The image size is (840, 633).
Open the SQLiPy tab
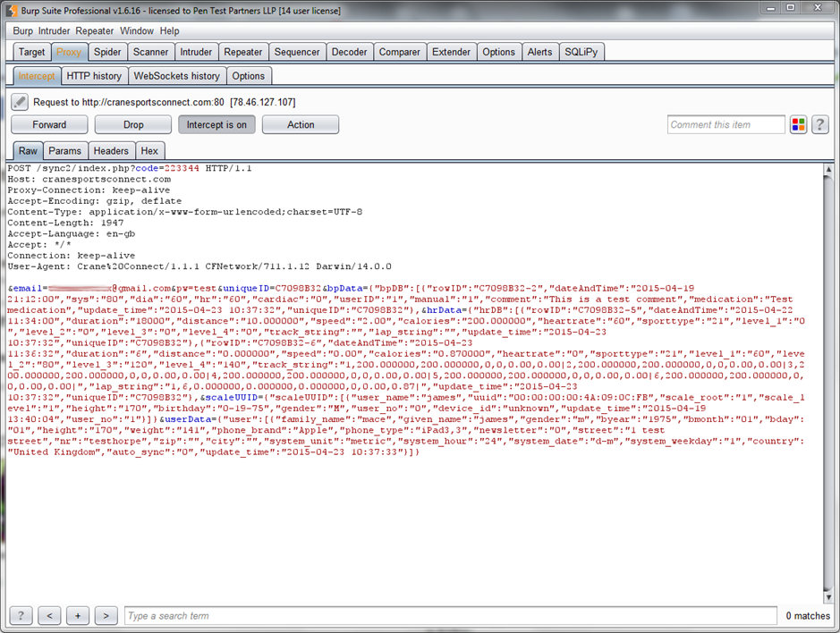(581, 52)
